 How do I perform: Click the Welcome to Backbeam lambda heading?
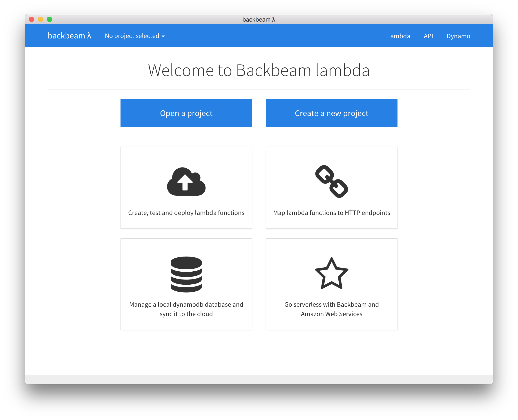coord(259,70)
